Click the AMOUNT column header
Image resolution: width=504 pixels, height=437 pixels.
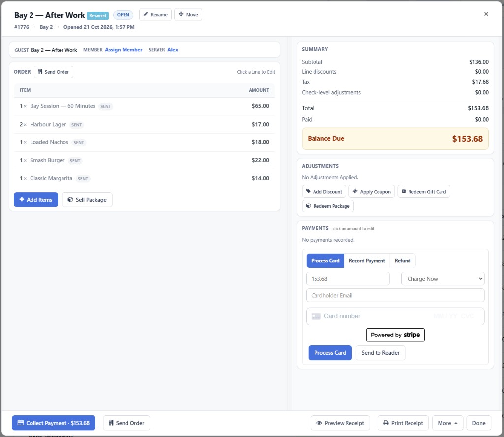[259, 90]
